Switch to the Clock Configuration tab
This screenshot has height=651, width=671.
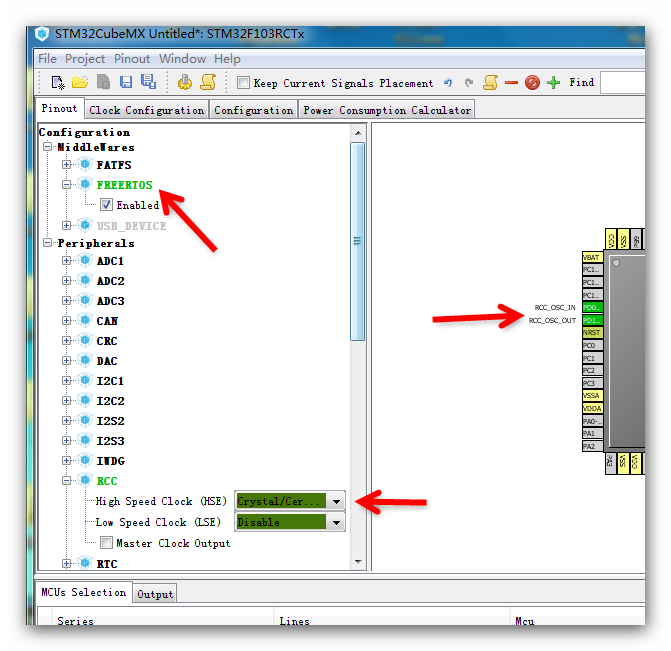tap(146, 110)
